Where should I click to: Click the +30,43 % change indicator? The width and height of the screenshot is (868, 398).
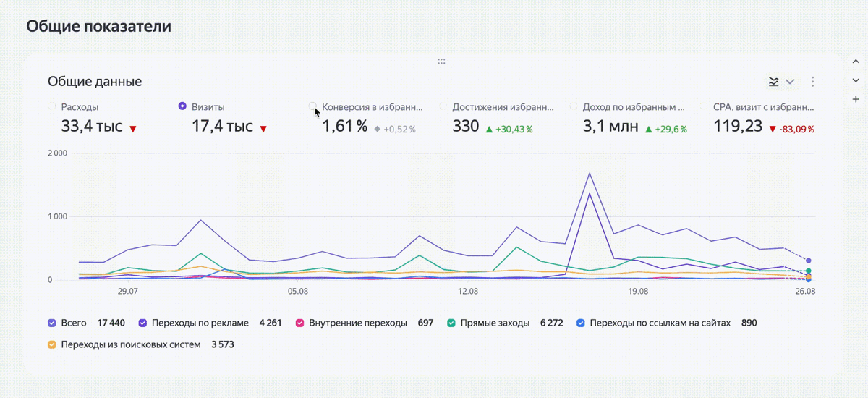pyautogui.click(x=509, y=129)
